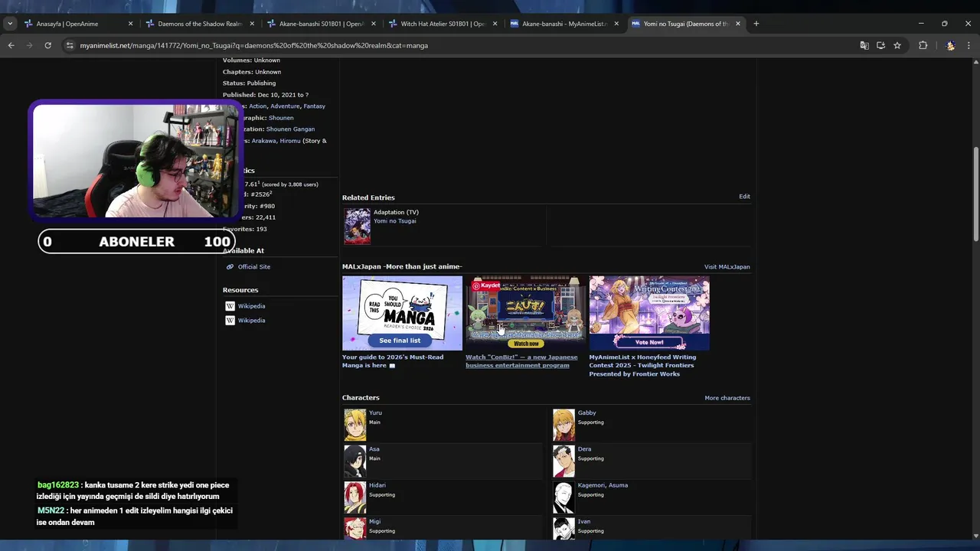Open Yuru character portrait
The width and height of the screenshot is (980, 551).
point(354,425)
